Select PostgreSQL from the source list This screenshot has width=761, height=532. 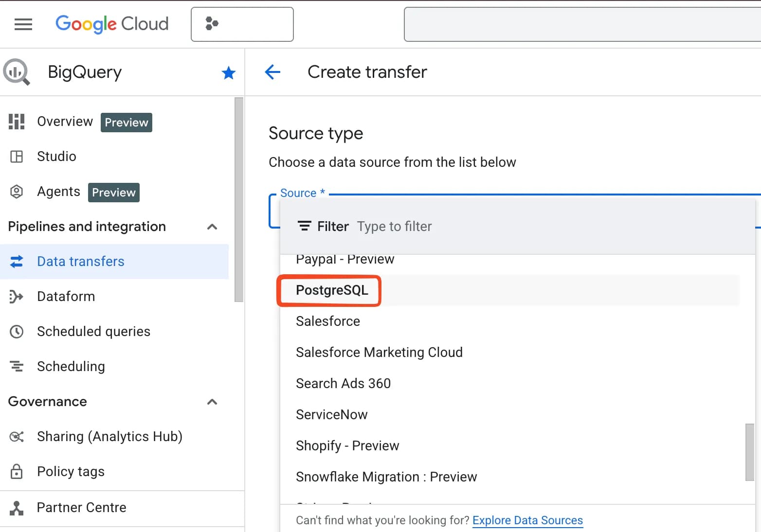tap(332, 290)
